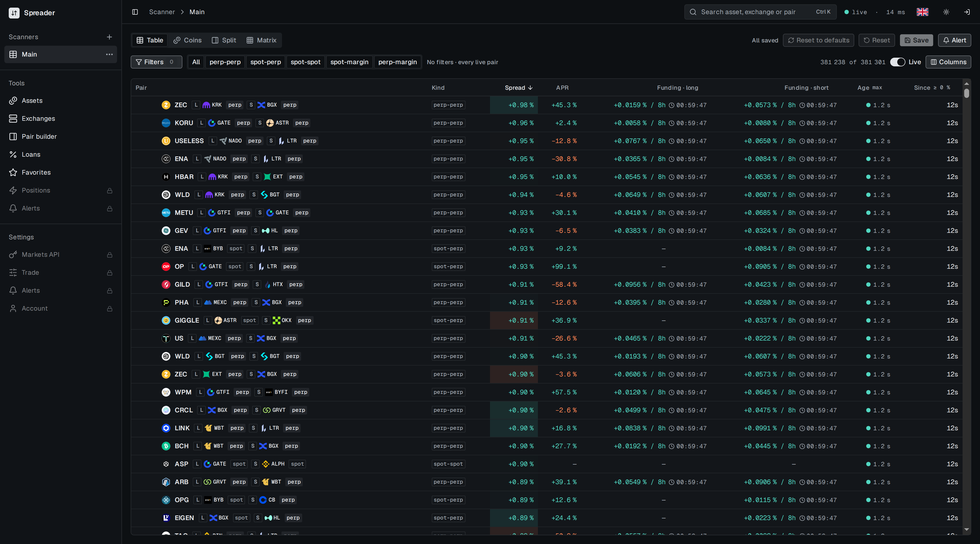Image resolution: width=980 pixels, height=544 pixels.
Task: Focus the search asset, exchange or pair field
Action: tap(760, 12)
